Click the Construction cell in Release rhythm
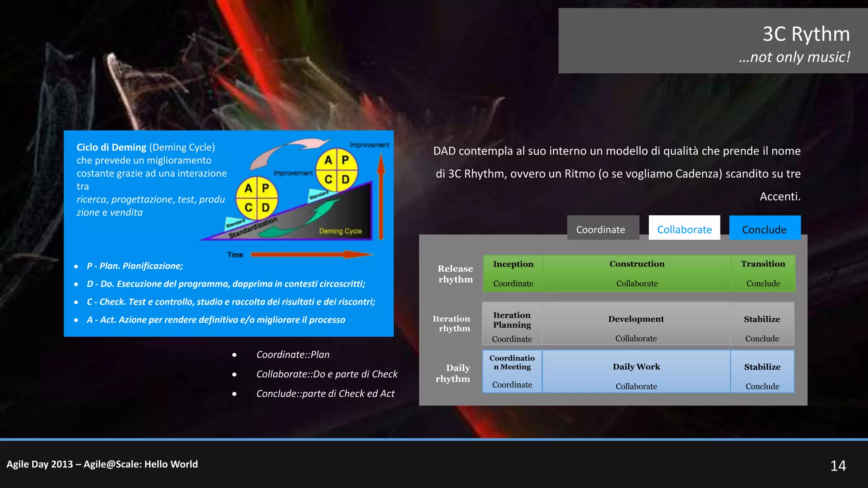 coord(637,273)
